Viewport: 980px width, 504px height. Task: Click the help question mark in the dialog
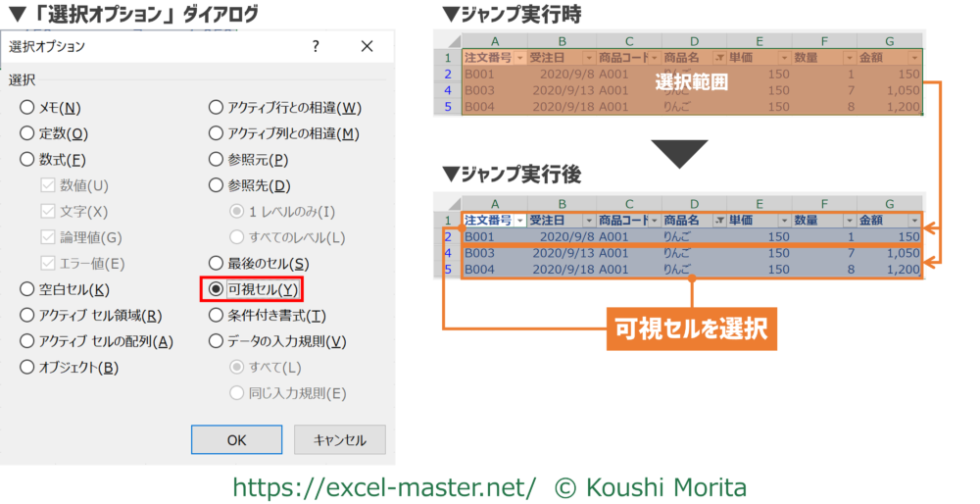(316, 46)
